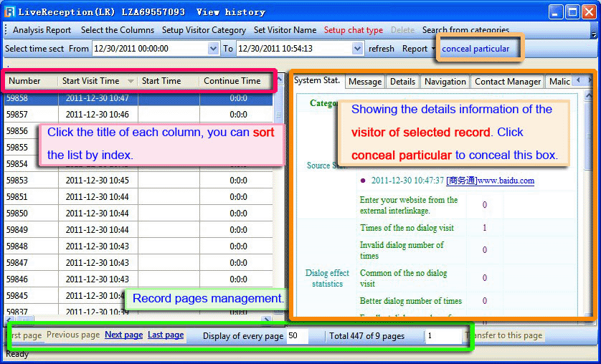This screenshot has width=601, height=364.
Task: Open Setup chat type
Action: pos(353,30)
